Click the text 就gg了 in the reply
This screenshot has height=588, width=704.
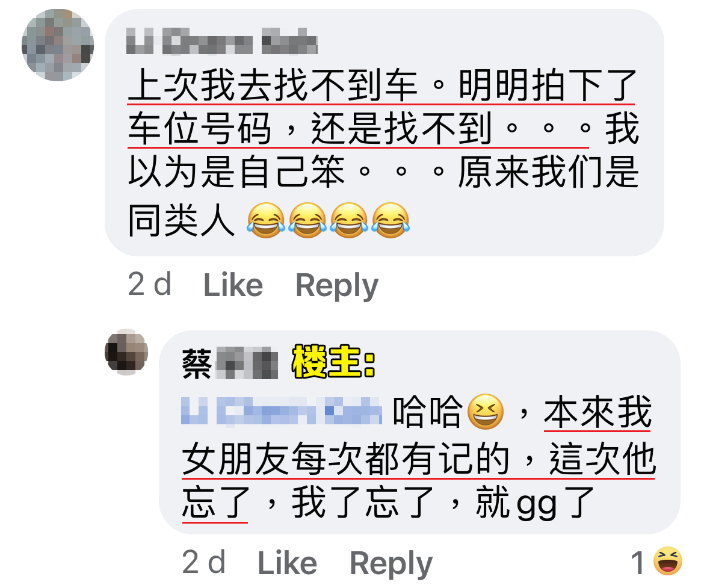(x=535, y=502)
